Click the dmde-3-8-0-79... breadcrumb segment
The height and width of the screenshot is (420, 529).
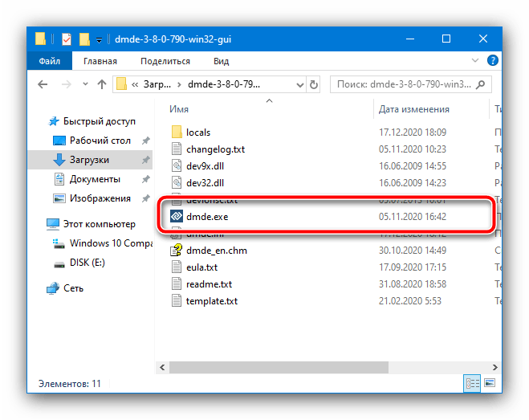tap(224, 84)
